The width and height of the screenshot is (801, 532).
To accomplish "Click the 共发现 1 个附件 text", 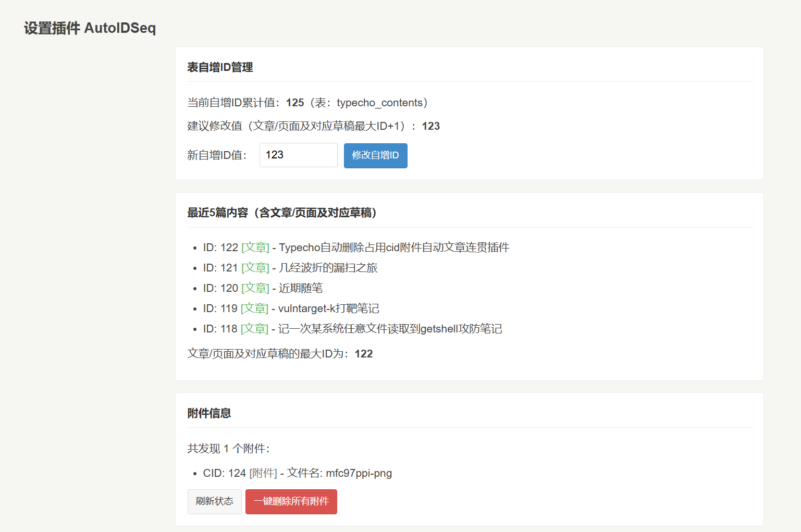I will click(x=228, y=449).
